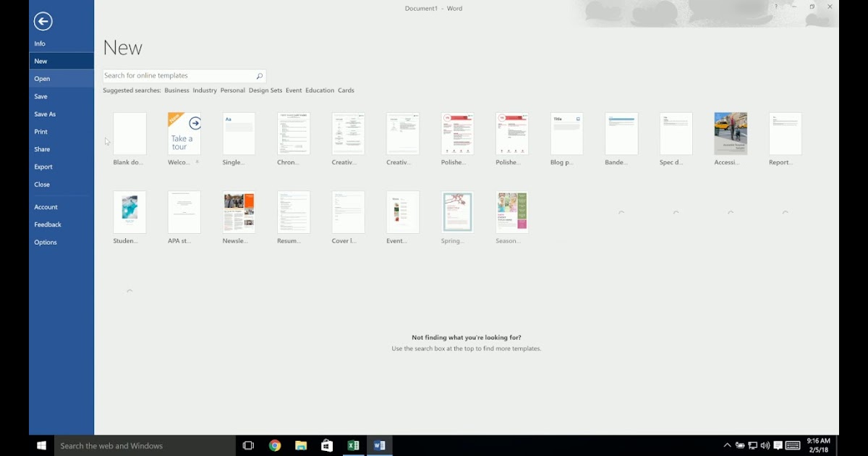Open the volume control in system tray
Viewport: 868px width, 456px height.
pyautogui.click(x=765, y=446)
